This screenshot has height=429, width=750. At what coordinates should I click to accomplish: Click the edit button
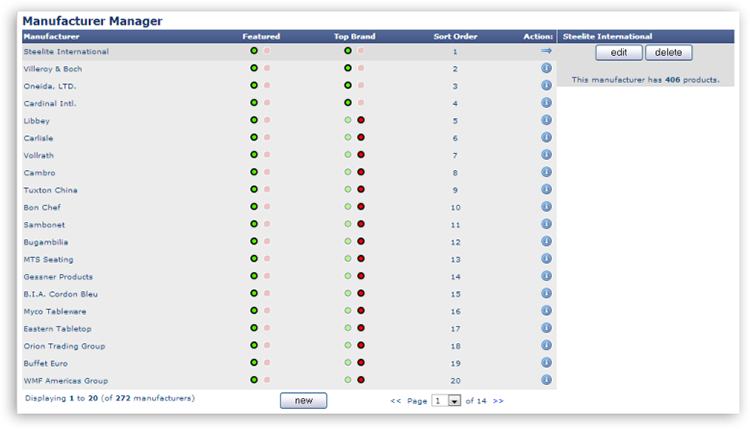619,53
